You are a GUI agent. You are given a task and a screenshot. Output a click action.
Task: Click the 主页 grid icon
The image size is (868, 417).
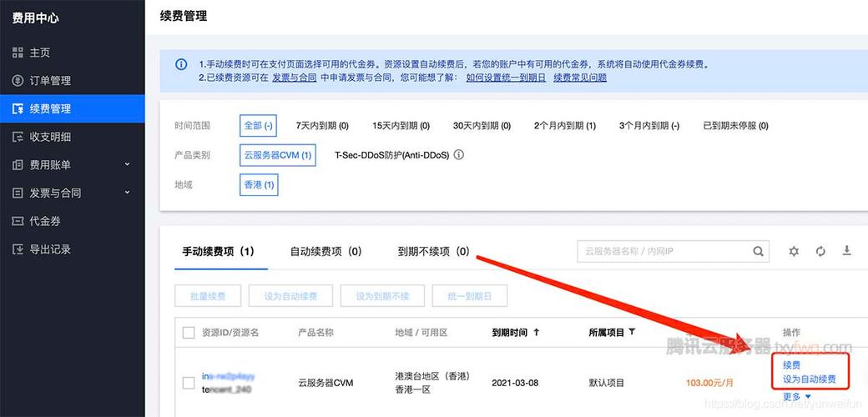click(18, 53)
